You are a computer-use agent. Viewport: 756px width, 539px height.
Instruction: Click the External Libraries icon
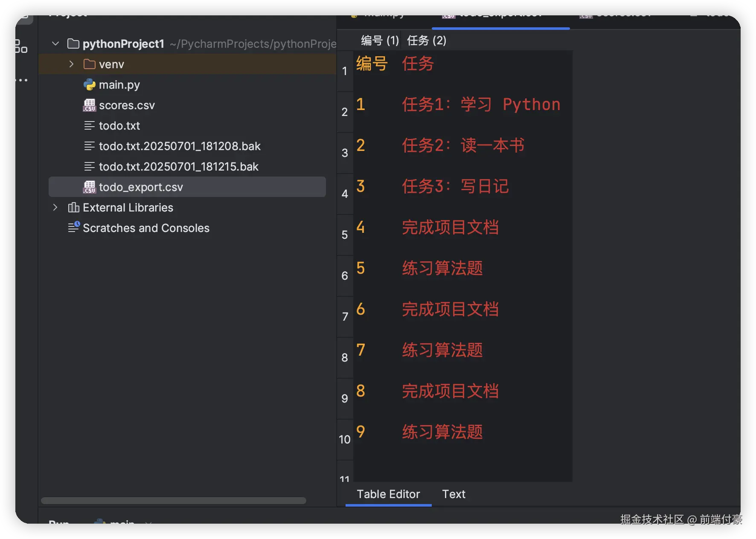[73, 208]
